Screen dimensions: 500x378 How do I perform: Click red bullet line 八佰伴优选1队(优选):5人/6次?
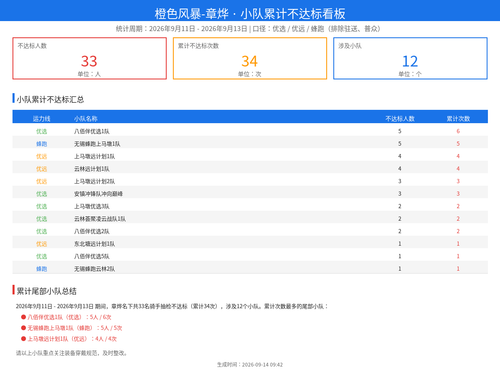click(x=66, y=317)
